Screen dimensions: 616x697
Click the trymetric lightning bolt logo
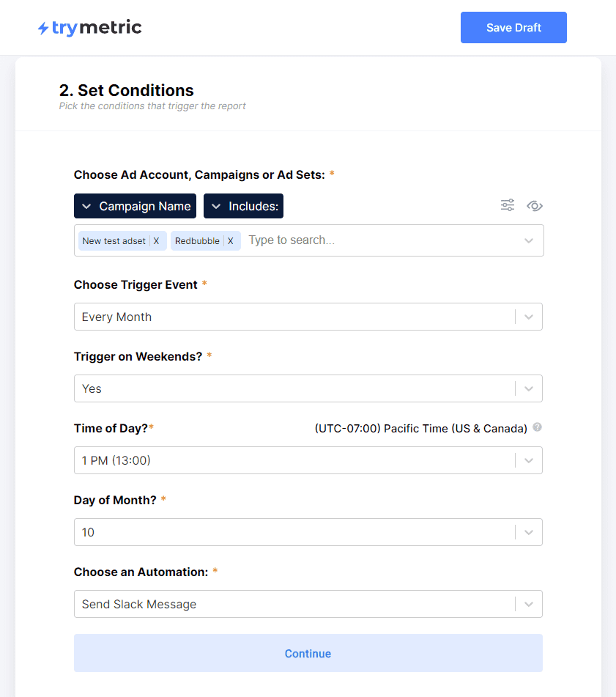[43, 28]
